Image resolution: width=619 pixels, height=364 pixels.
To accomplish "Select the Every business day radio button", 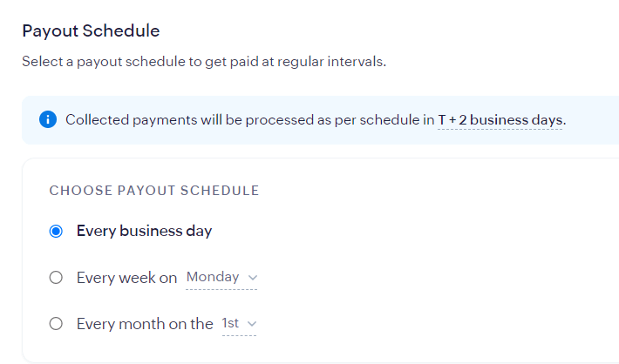I will [x=57, y=232].
